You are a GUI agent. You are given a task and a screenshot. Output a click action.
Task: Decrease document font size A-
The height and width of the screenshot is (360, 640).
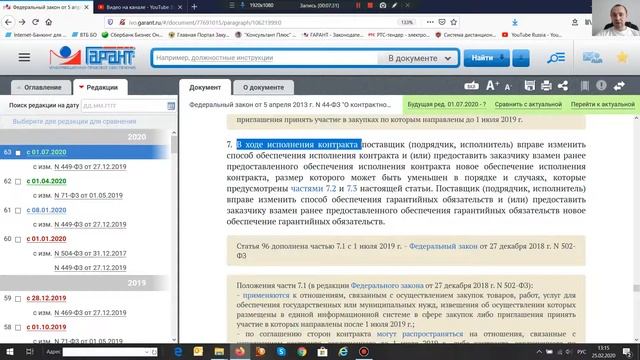pyautogui.click(x=508, y=87)
